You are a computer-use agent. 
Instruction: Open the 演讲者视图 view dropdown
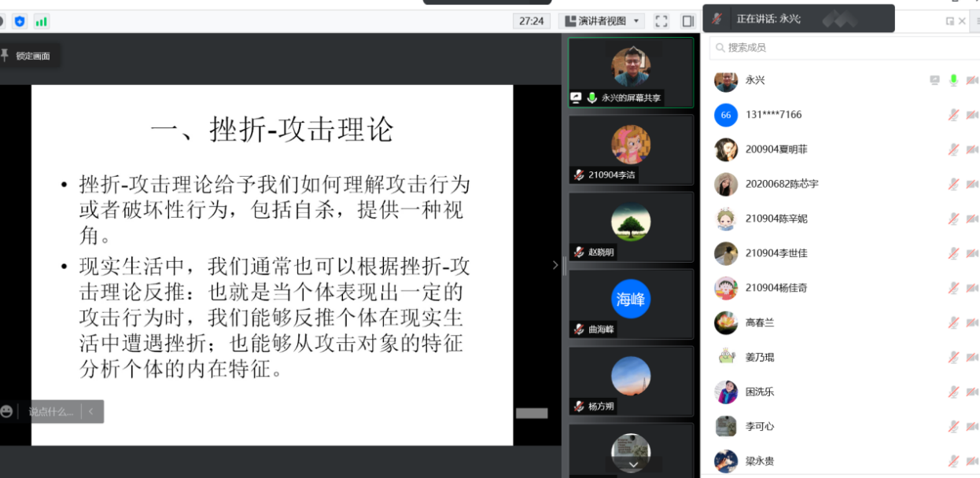(x=602, y=21)
